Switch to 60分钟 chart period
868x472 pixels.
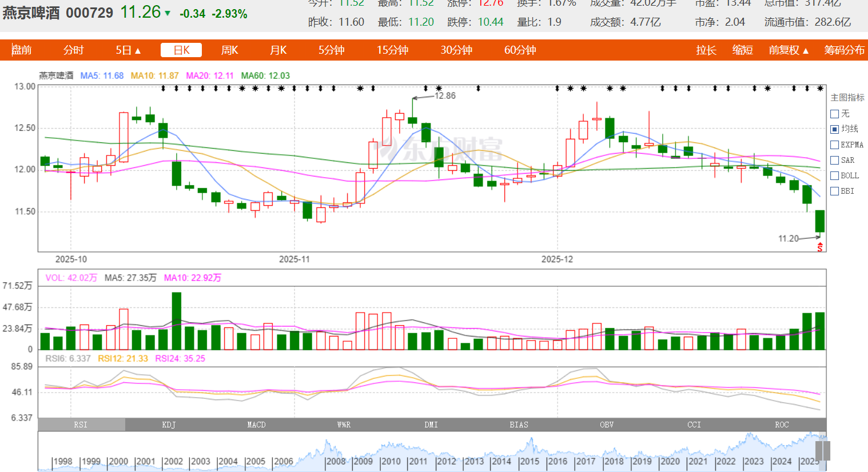click(520, 50)
